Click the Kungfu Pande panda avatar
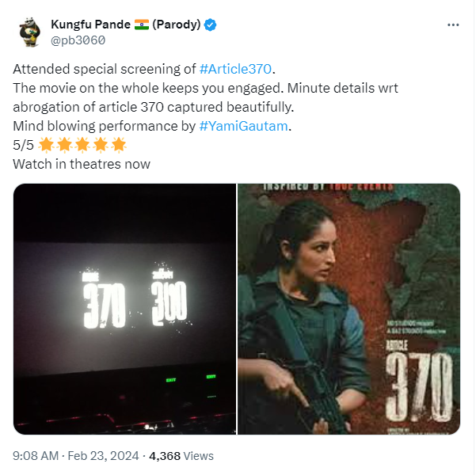476x475 pixels. (x=29, y=32)
